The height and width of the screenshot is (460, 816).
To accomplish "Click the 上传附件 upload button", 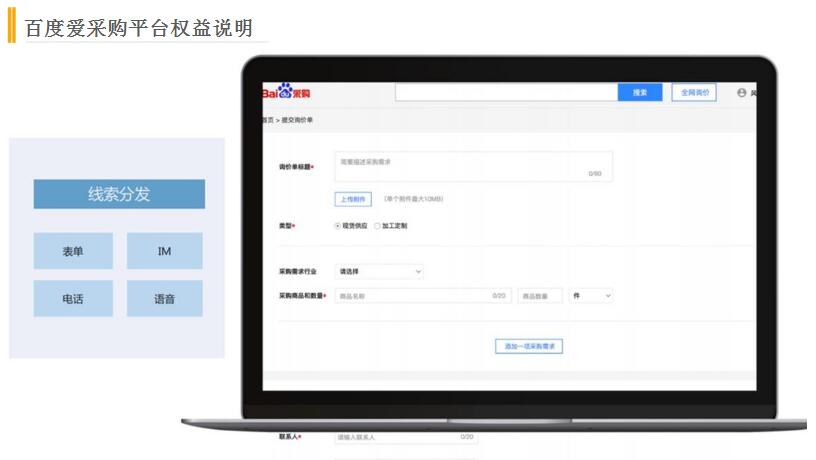I will tap(353, 199).
